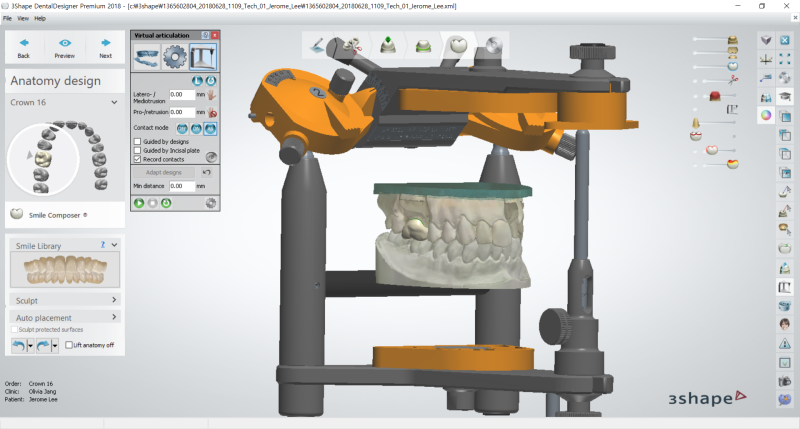Enable Guided by Incisal plate checkbox
Screen dimensions: 800x429
click(137, 150)
